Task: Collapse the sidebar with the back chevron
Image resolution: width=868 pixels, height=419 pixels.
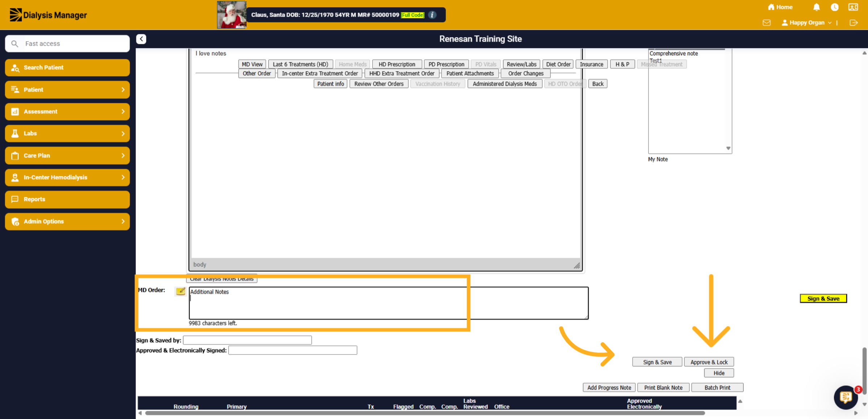Action: coord(141,39)
